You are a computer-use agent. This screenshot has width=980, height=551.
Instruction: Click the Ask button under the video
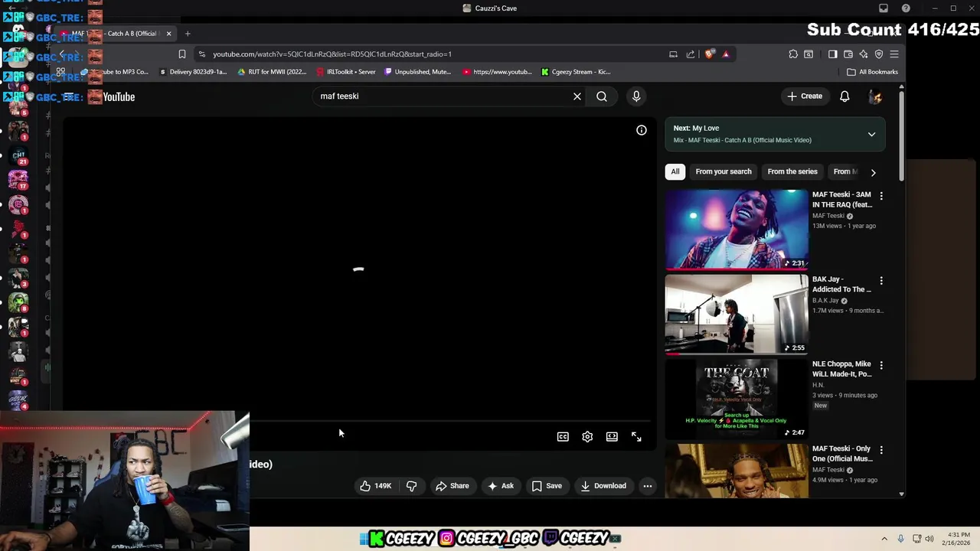tap(501, 486)
